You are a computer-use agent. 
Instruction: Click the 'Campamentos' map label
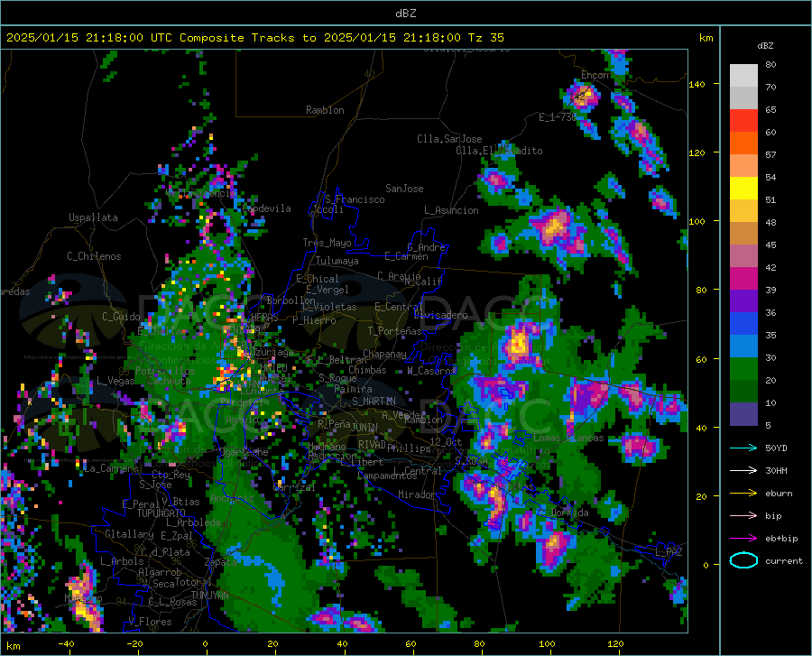[387, 476]
